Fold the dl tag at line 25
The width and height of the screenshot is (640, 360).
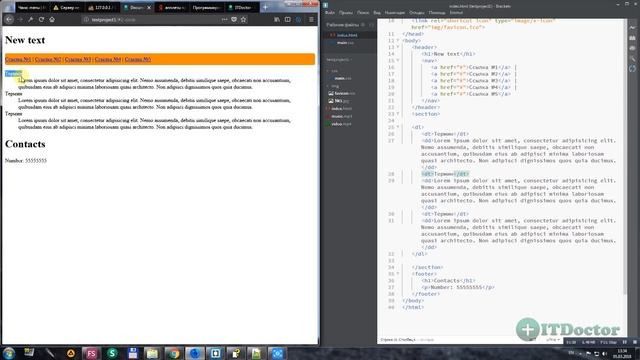(x=398, y=127)
